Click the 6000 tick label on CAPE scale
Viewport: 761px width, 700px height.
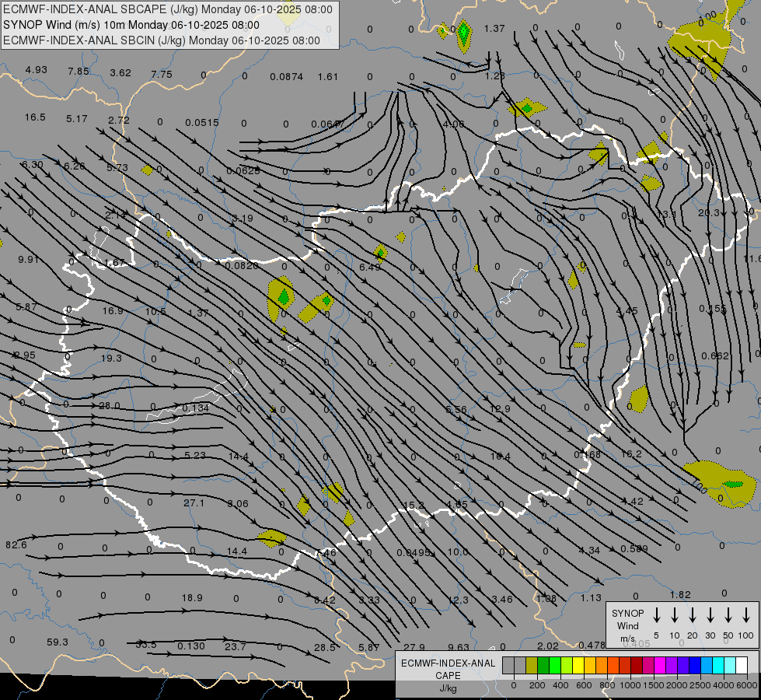coord(746,685)
